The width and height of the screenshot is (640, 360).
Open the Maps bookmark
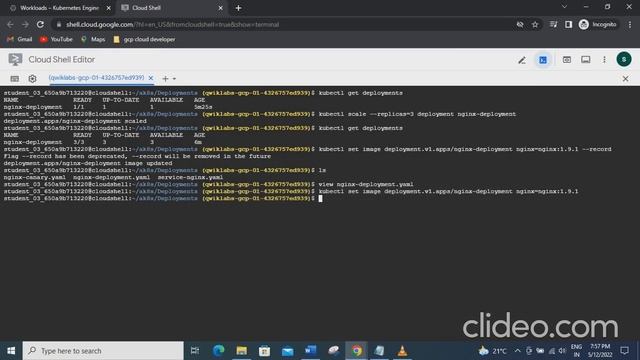pyautogui.click(x=93, y=40)
